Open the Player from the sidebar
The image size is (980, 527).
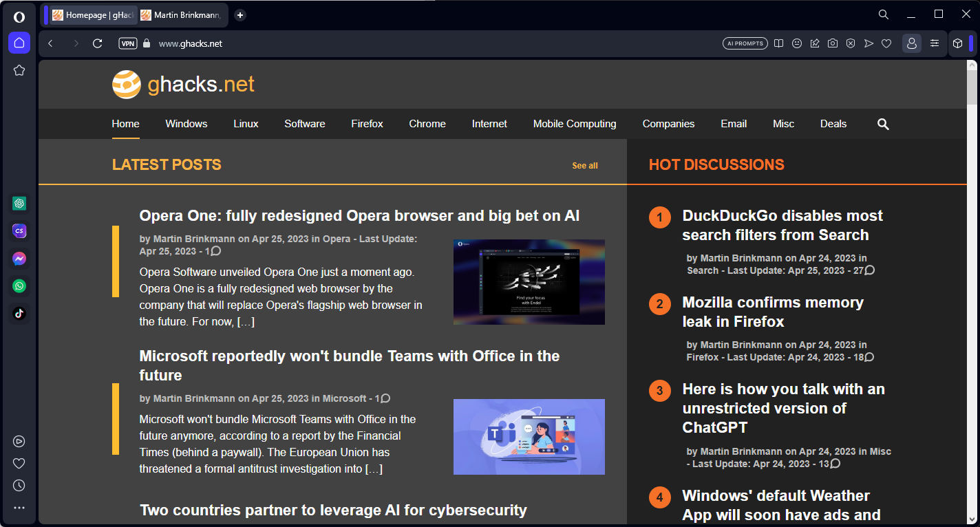coord(19,441)
